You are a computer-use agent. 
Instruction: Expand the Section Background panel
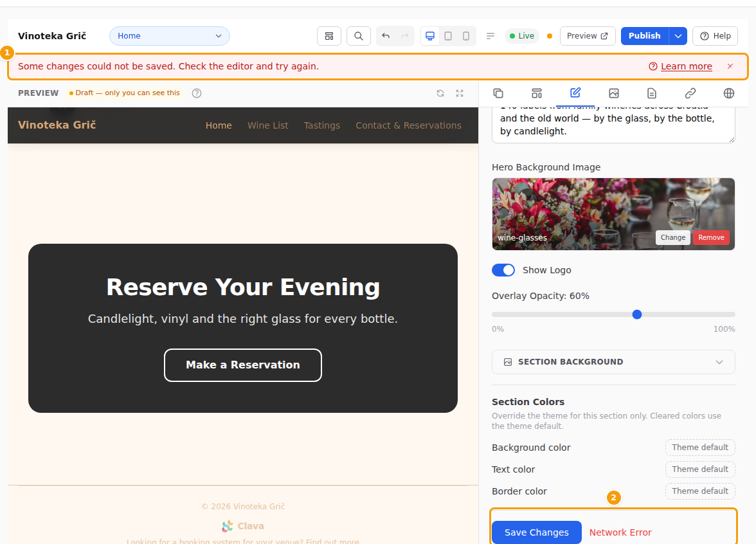click(x=613, y=362)
